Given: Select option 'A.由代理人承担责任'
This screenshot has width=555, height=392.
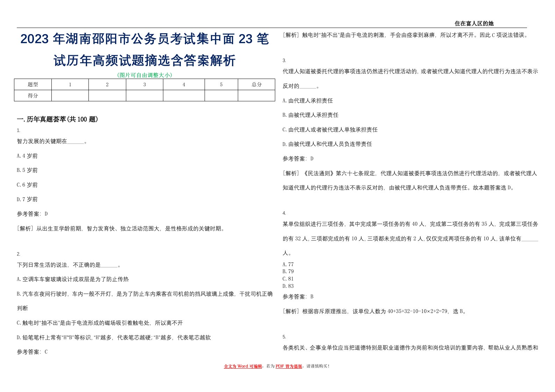Looking at the screenshot, I should pyautogui.click(x=308, y=101).
